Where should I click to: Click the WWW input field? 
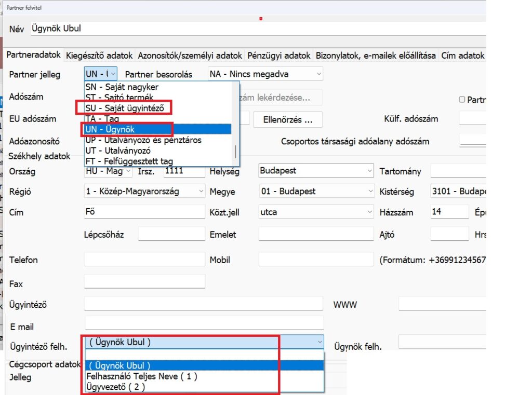(443, 304)
